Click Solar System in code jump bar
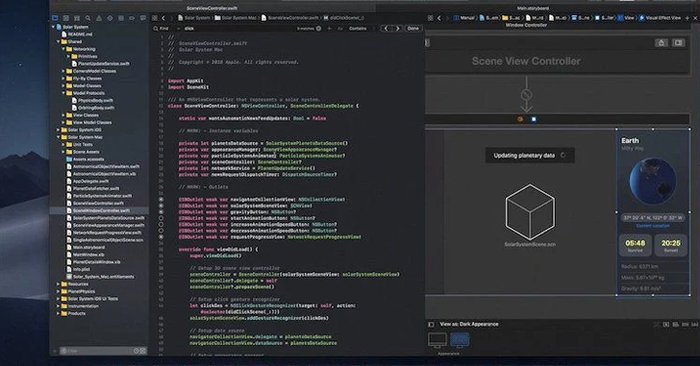The height and width of the screenshot is (366, 700). 194,18
